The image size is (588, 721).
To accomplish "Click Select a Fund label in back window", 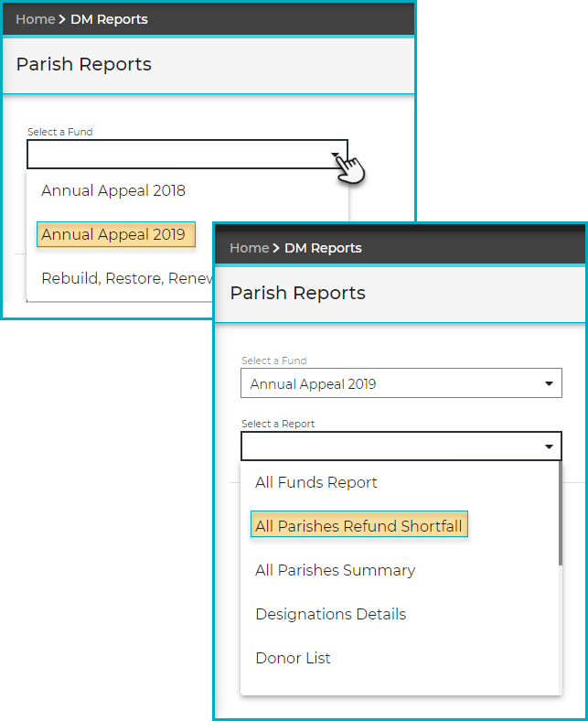I will (59, 132).
